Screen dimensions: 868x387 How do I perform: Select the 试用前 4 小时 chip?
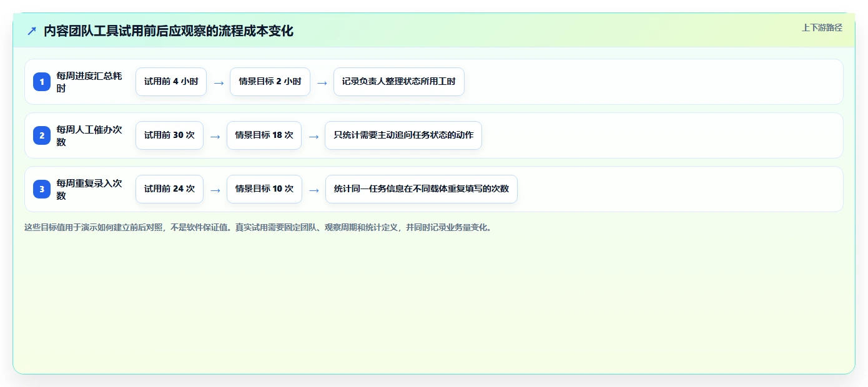171,82
